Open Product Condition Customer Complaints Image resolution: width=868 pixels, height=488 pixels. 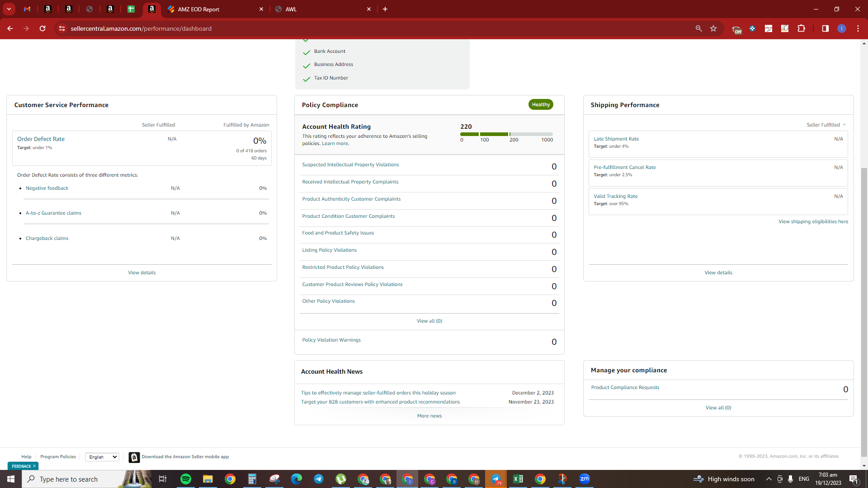click(x=349, y=216)
